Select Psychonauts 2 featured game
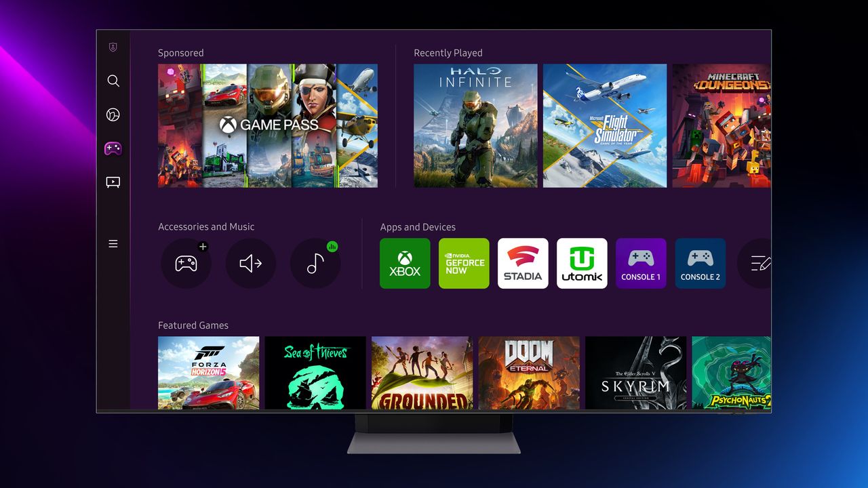 click(x=732, y=373)
